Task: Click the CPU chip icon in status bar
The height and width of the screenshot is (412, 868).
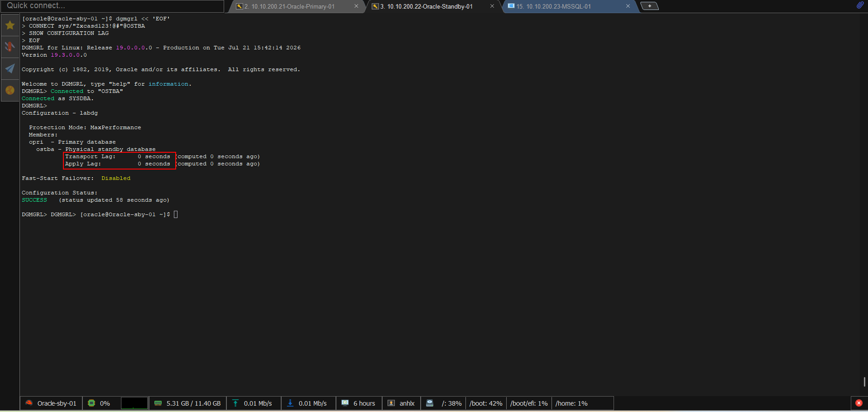Action: click(x=91, y=403)
